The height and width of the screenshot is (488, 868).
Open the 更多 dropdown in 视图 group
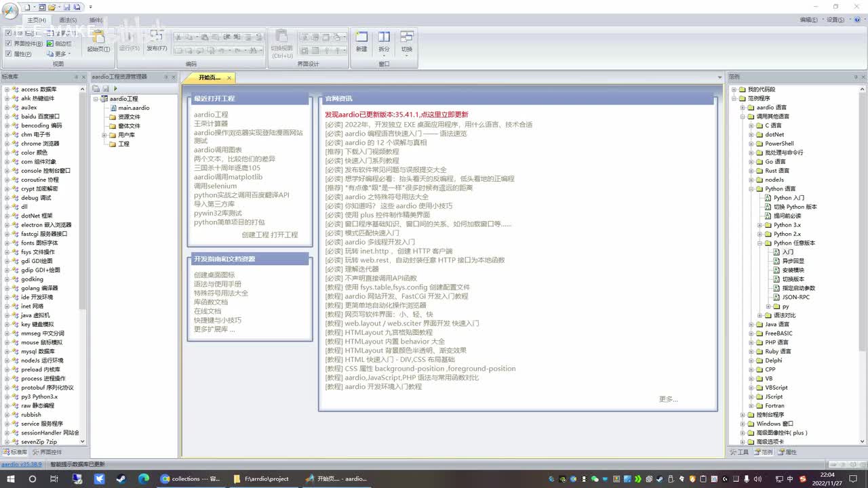coord(59,54)
